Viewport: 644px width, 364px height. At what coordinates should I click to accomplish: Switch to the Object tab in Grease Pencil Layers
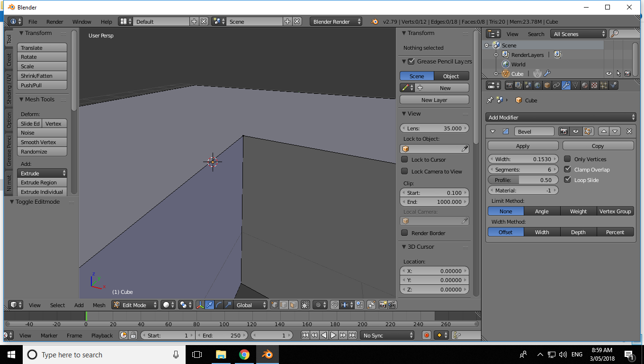(x=451, y=76)
